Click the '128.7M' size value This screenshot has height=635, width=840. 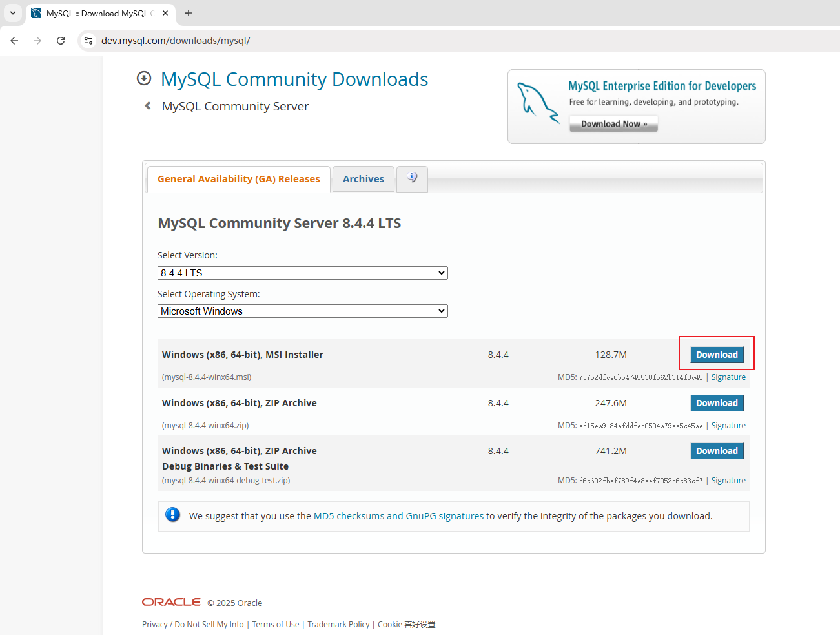pyautogui.click(x=611, y=355)
